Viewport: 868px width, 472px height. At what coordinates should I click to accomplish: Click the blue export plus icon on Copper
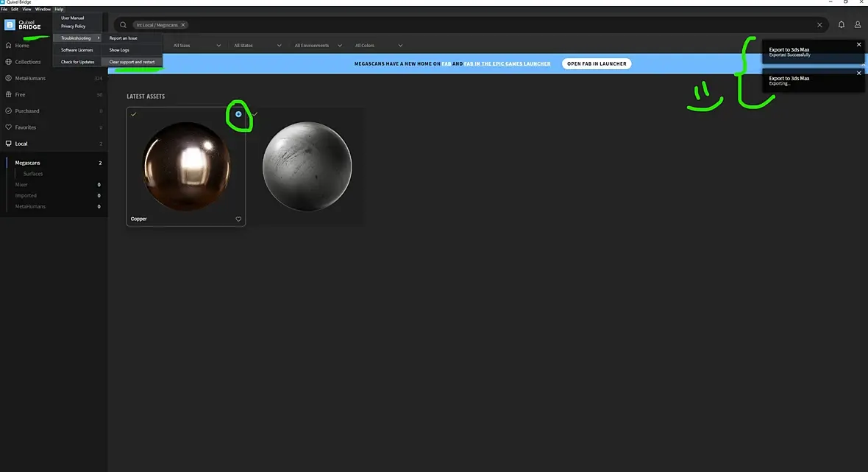(x=238, y=114)
